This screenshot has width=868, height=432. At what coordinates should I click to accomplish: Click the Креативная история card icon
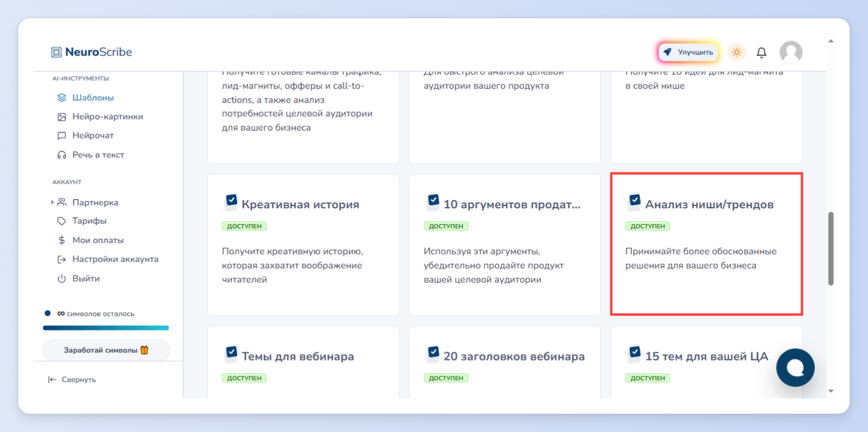click(231, 202)
